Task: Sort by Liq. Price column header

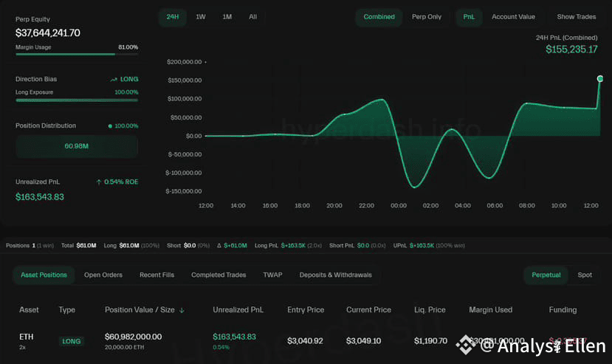Action: pyautogui.click(x=430, y=309)
